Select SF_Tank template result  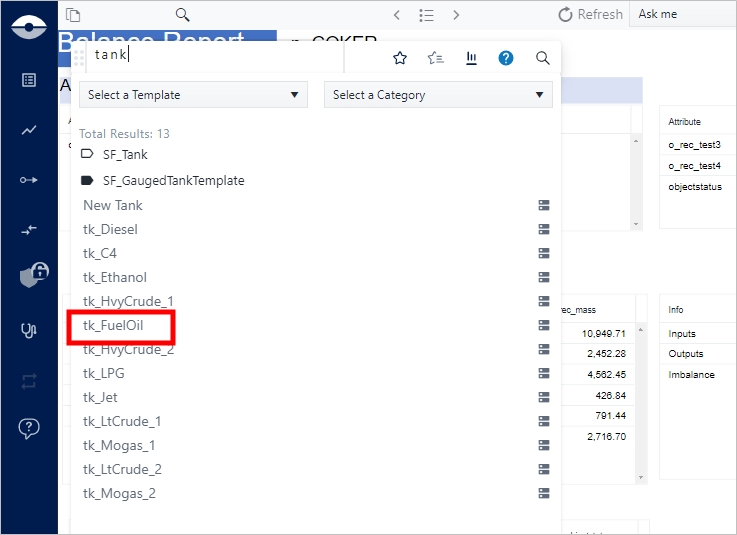[125, 154]
